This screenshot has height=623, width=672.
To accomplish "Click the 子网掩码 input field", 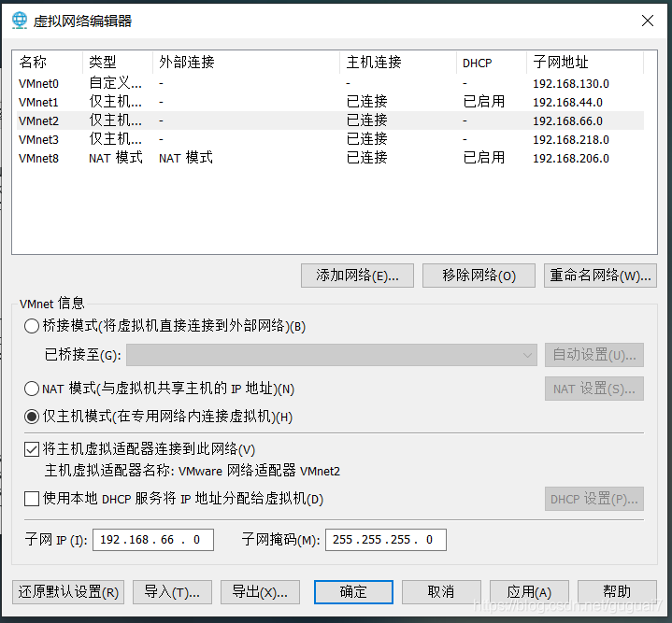I will tap(386, 540).
